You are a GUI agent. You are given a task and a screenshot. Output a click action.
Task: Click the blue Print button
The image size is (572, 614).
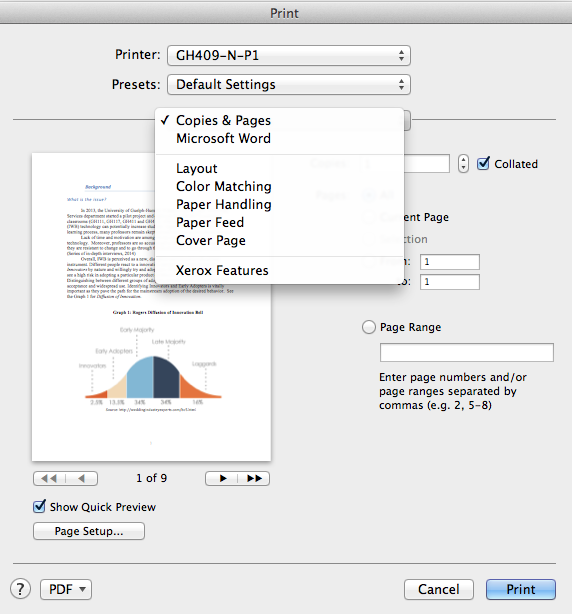coord(521,589)
